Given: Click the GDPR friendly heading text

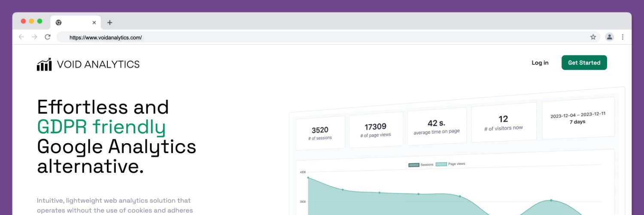Looking at the screenshot, I should 101,126.
